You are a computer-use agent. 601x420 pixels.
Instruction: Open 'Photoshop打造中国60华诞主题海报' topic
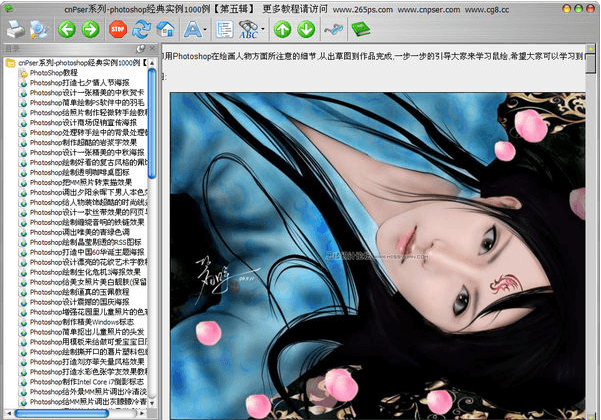point(87,252)
